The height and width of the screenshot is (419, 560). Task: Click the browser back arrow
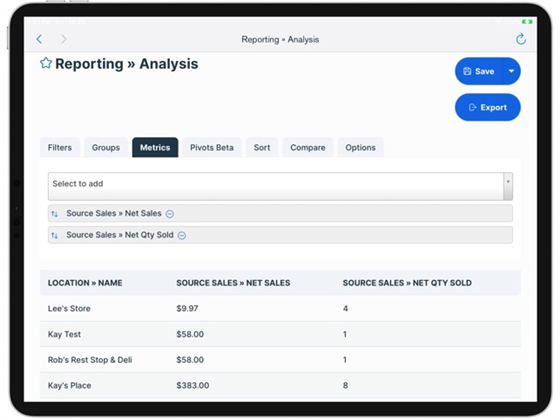[39, 39]
